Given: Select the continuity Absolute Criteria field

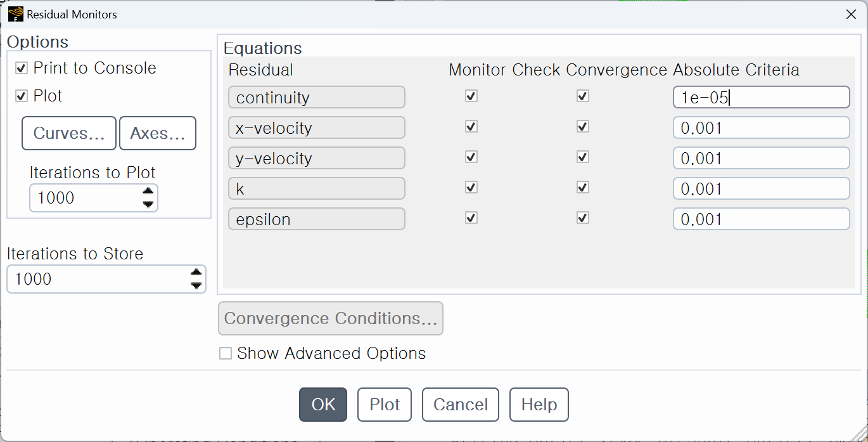Looking at the screenshot, I should click(x=761, y=97).
